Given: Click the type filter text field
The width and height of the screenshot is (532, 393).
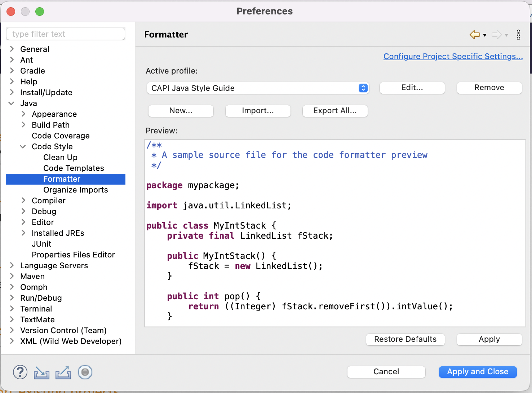Looking at the screenshot, I should (x=66, y=34).
